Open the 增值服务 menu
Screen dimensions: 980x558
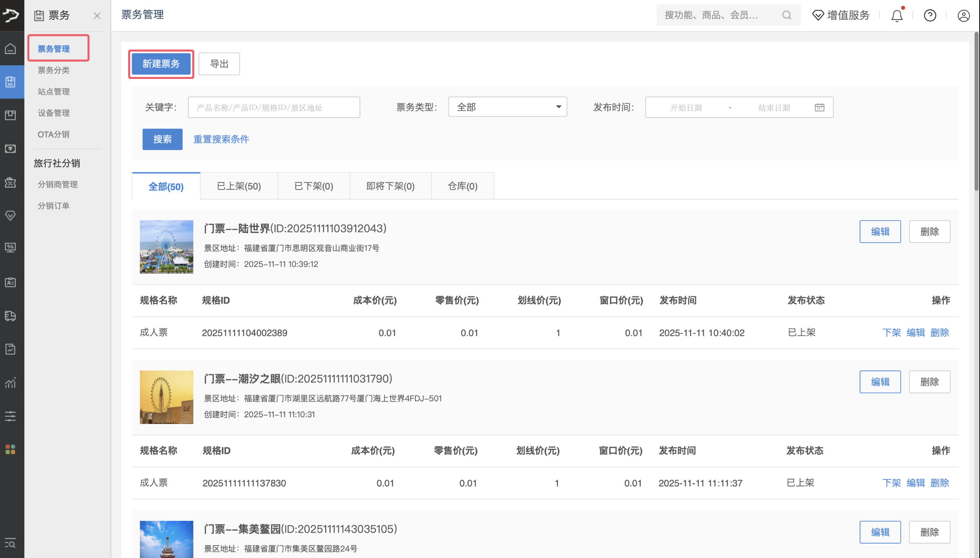pos(841,15)
